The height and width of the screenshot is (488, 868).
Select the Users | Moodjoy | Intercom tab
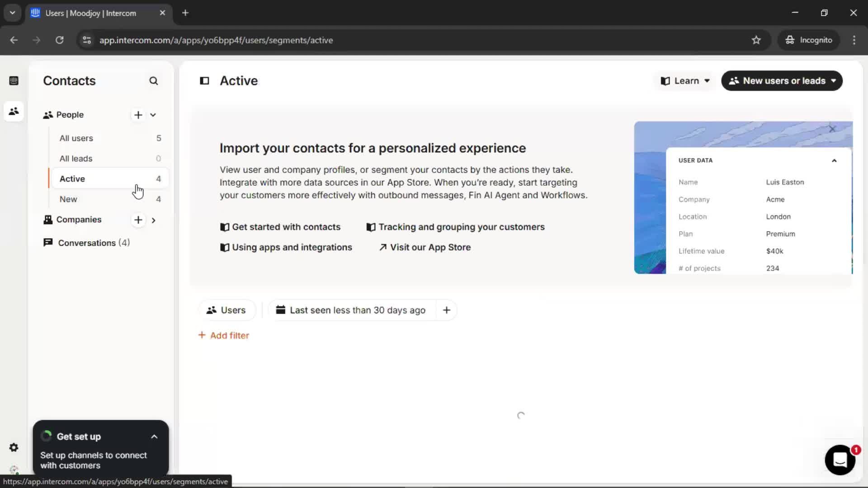point(99,13)
